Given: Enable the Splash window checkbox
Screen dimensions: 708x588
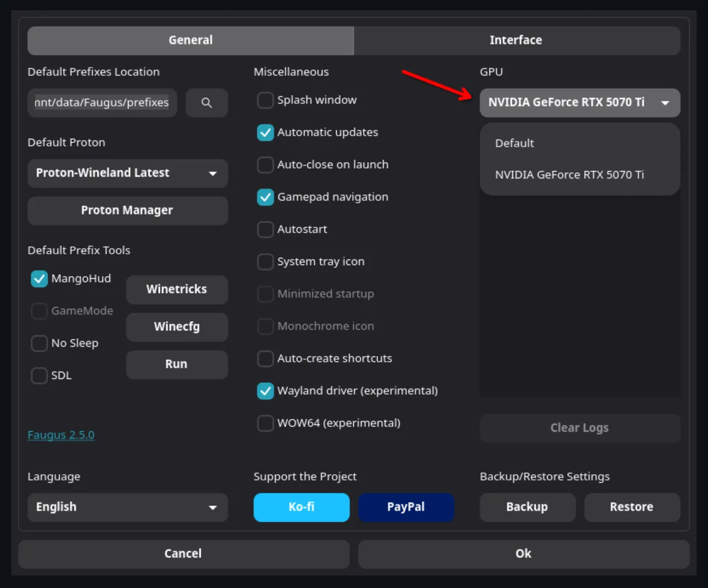Looking at the screenshot, I should [x=265, y=100].
